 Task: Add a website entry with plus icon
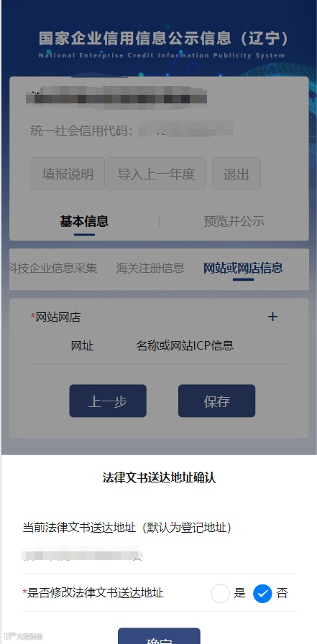point(272,317)
